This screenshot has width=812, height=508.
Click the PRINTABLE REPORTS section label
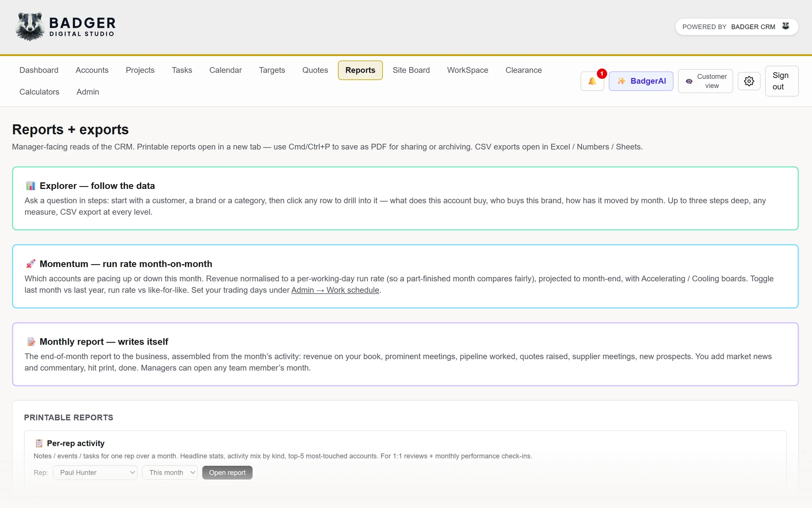click(69, 418)
